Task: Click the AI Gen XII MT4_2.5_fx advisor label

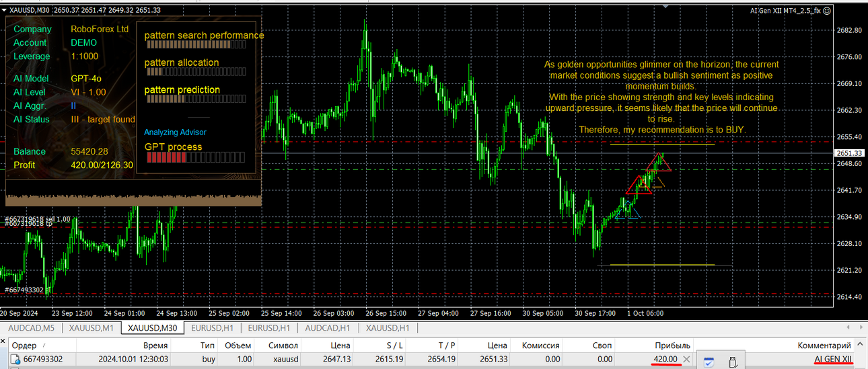Action: (x=785, y=10)
